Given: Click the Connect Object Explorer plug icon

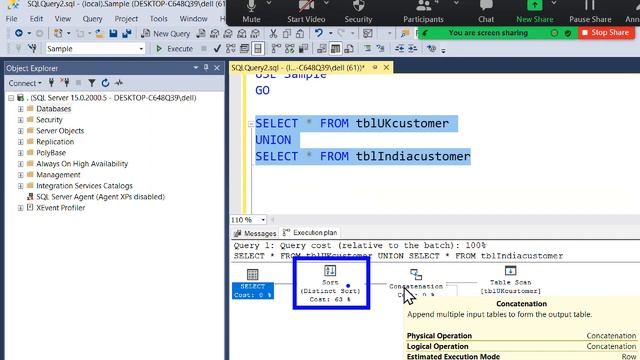Looking at the screenshot, I should (x=51, y=82).
